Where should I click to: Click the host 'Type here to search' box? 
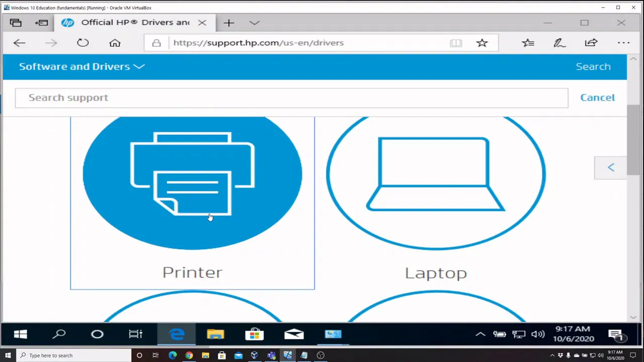point(74,355)
